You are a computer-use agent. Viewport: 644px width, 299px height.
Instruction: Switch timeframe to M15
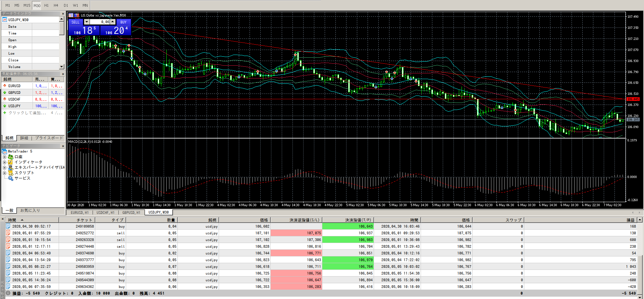[x=27, y=5]
